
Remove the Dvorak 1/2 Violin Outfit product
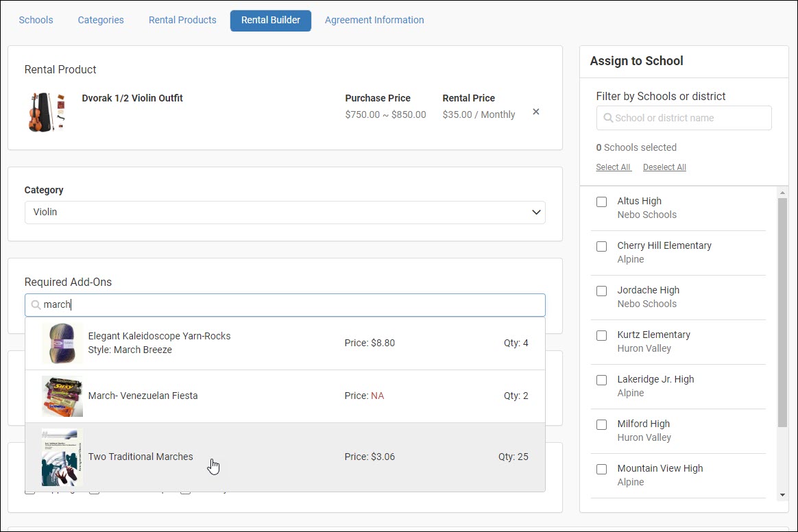tap(536, 112)
